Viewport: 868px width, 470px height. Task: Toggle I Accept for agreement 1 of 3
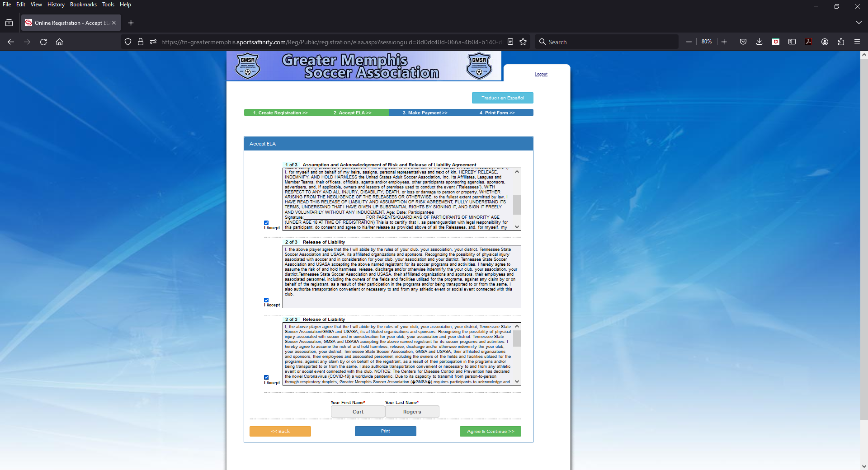click(266, 223)
